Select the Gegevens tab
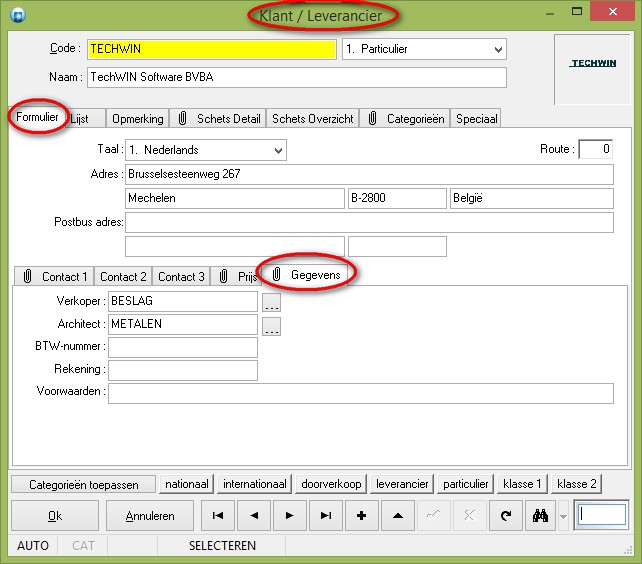This screenshot has height=564, width=642. click(306, 274)
